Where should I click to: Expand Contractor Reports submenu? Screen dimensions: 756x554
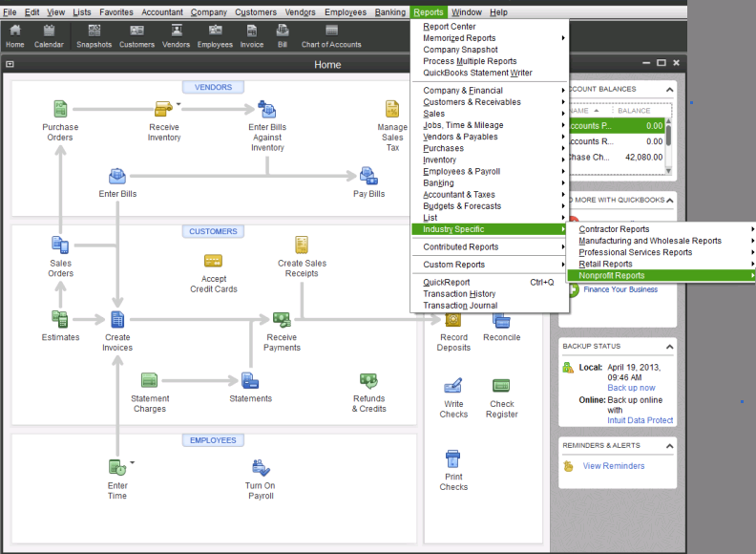tap(661, 229)
